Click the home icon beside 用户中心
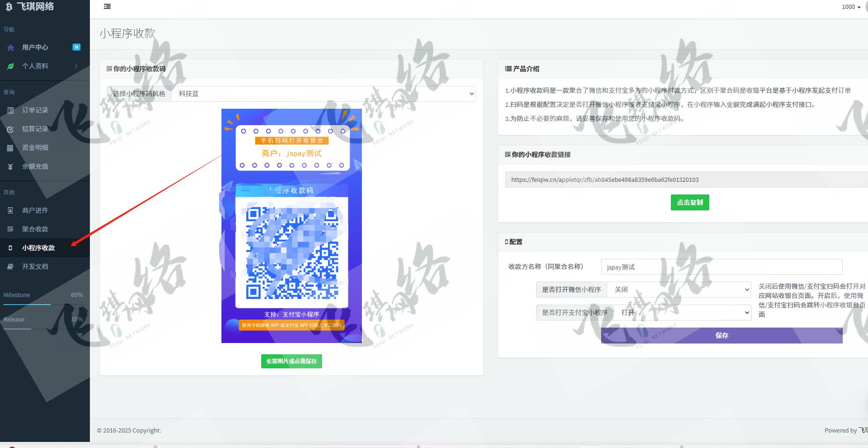This screenshot has height=448, width=868. coord(10,48)
